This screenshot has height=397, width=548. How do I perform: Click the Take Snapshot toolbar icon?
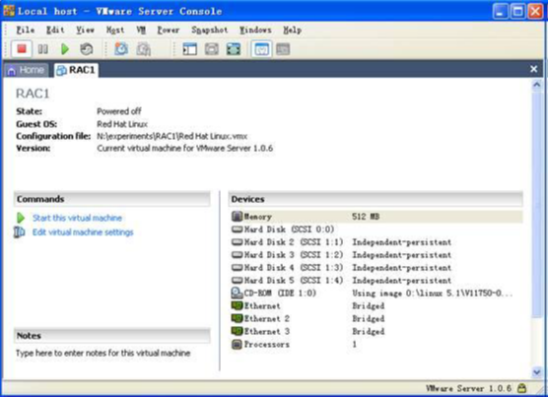coord(121,49)
